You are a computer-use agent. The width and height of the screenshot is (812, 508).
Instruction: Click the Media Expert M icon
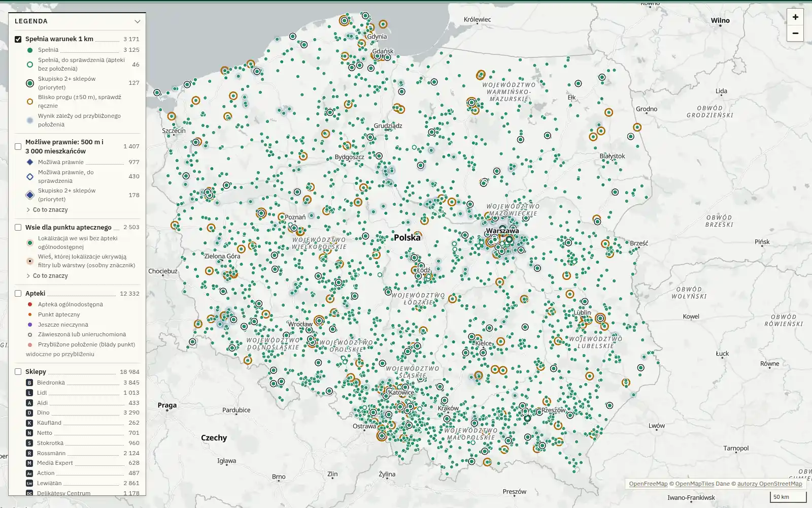[29, 463]
